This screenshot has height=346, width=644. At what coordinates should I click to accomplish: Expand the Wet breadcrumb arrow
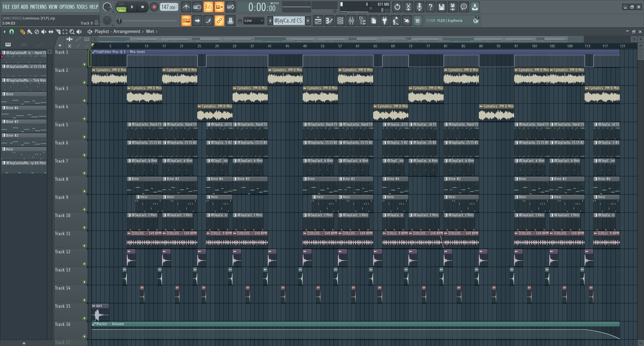[x=157, y=32]
